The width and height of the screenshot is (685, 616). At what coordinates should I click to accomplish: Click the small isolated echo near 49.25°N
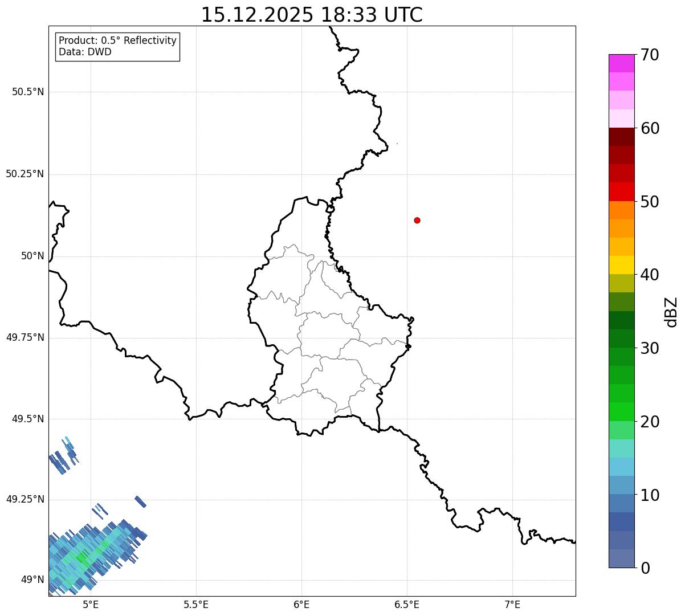[x=140, y=501]
